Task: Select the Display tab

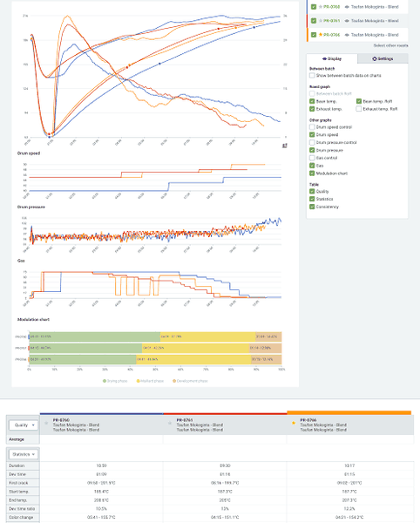Action: tap(332, 58)
